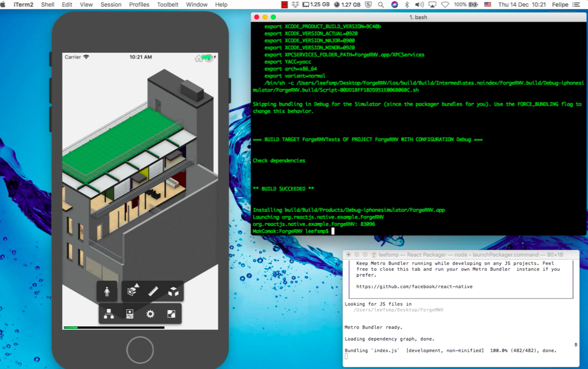
Task: Click 'Launching org.reactjs.native.example.ForgeRNV' line
Action: 318,217
